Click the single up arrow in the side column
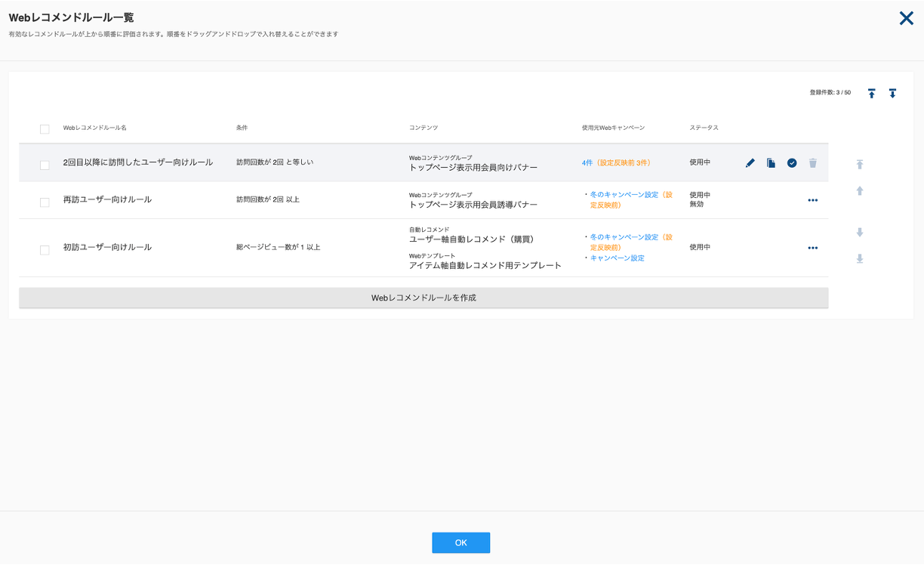The image size is (924, 565). click(x=860, y=191)
